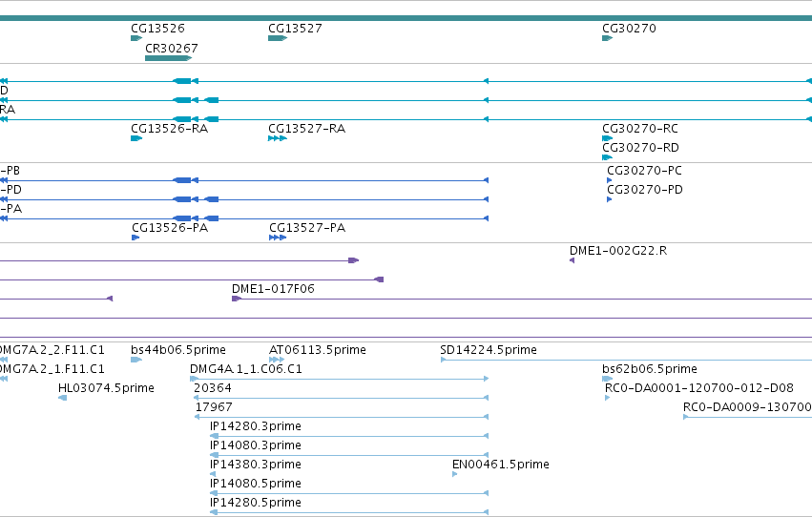This screenshot has height=517, width=812.
Task: Click the CG30270-PC small arrow glyph
Action: (x=610, y=180)
